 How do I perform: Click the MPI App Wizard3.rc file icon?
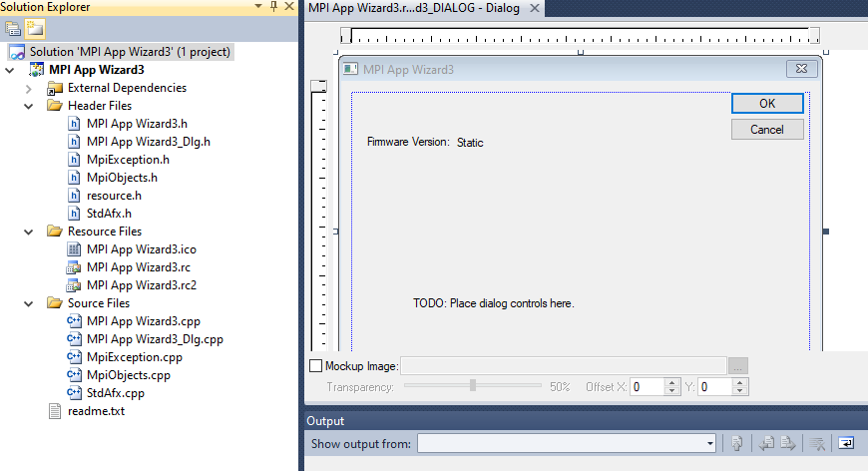pyautogui.click(x=74, y=267)
